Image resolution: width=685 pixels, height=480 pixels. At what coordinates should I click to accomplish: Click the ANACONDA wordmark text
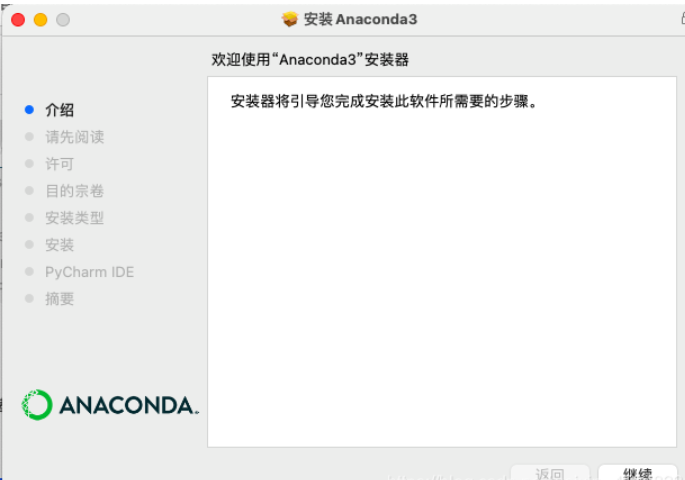coord(129,405)
